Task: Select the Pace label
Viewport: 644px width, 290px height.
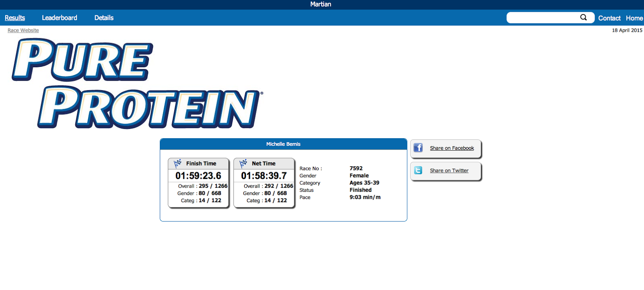Action: (305, 197)
